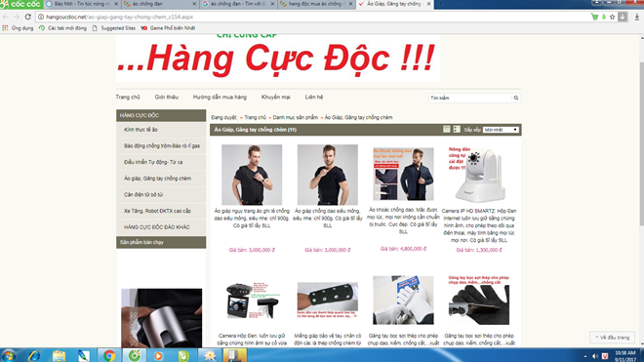Switch to list view layout icon

457,130
